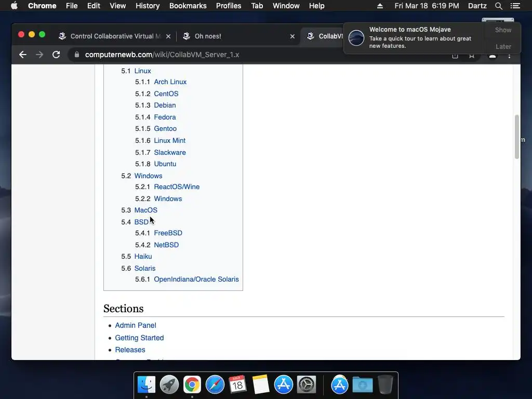Close the Control Collaborative Virtual tab
Viewport: 532px width, 399px height.
point(168,36)
